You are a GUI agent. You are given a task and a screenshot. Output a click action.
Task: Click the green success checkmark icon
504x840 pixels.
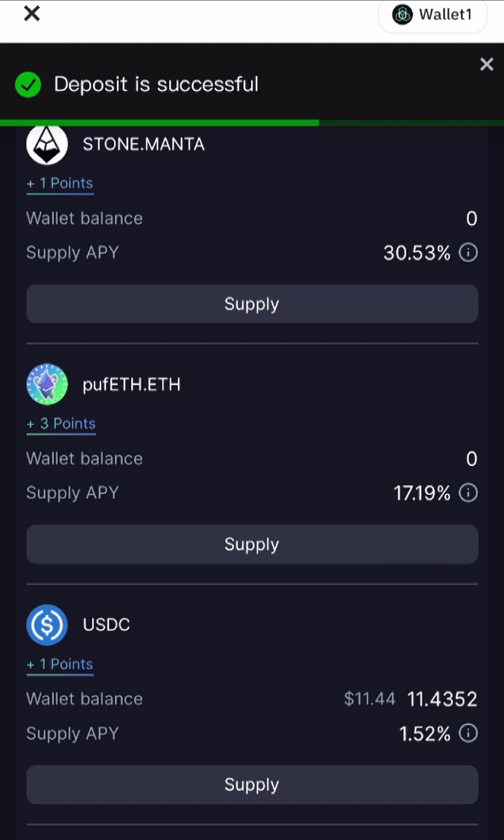click(x=28, y=85)
